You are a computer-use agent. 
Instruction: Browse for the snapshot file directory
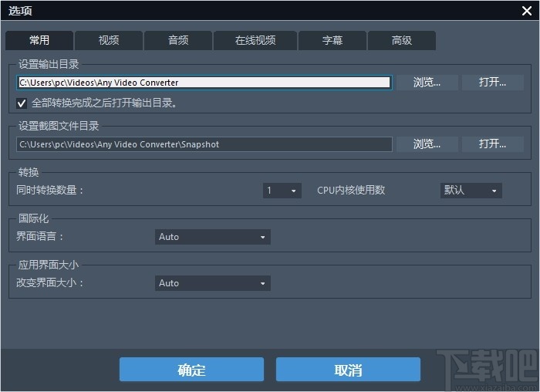[427, 144]
